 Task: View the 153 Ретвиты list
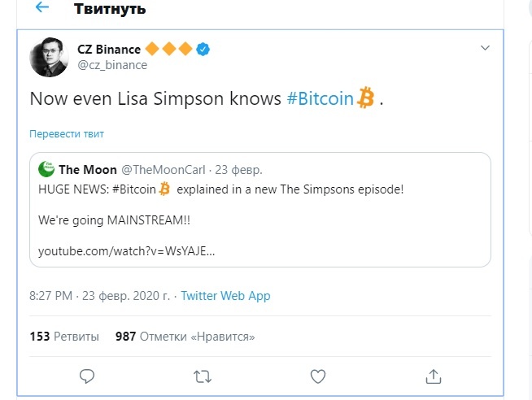pos(64,336)
